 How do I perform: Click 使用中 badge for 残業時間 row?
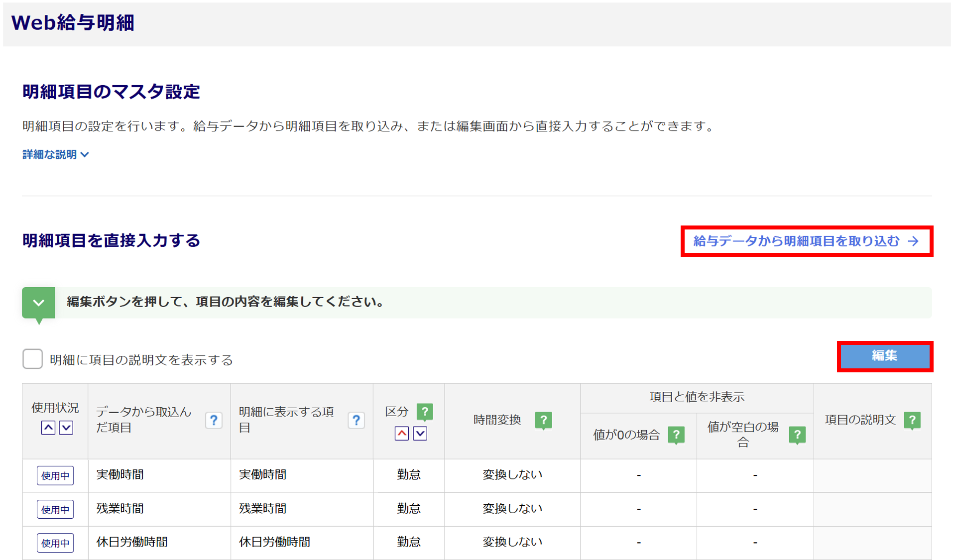click(55, 509)
